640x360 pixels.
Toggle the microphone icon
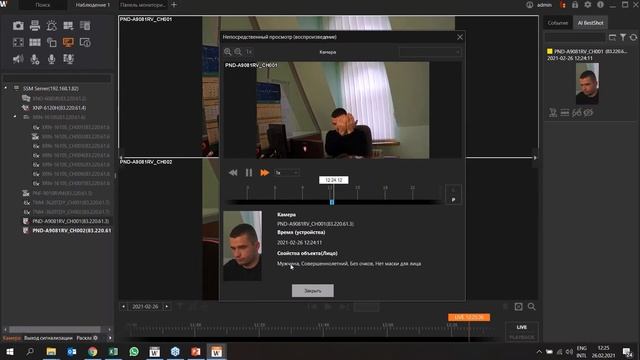pyautogui.click(x=51, y=59)
